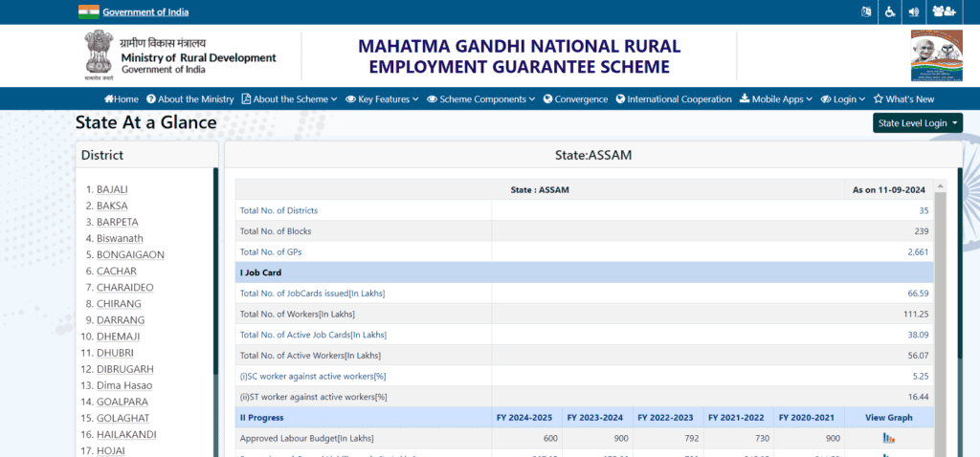Select DIBRUGARH district
The width and height of the screenshot is (980, 457).
coord(125,369)
